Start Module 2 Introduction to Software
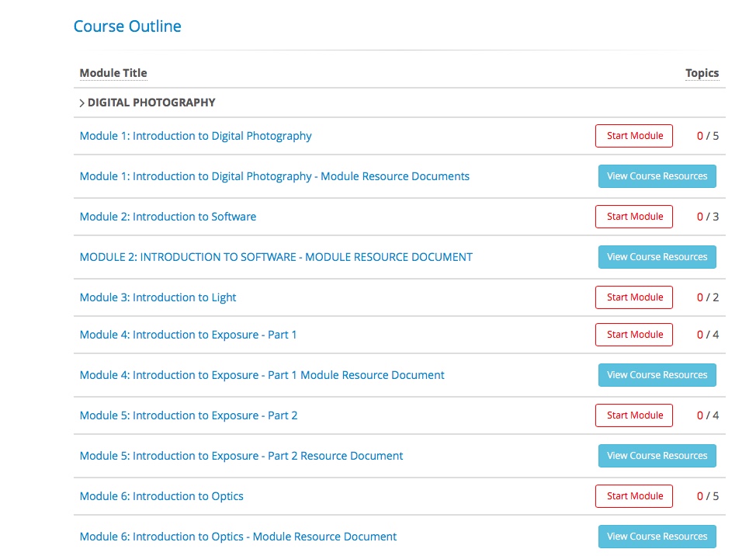Viewport: 756px width, 556px height. coord(633,217)
